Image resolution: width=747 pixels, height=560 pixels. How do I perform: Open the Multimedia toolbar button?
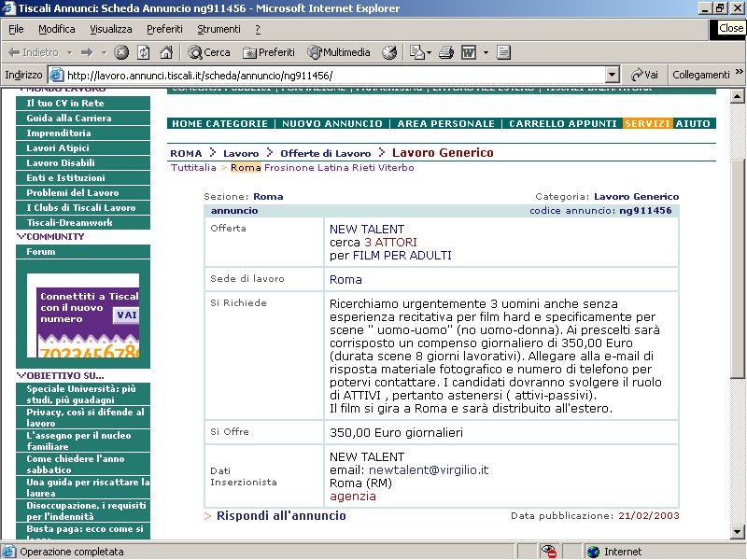coord(338,52)
